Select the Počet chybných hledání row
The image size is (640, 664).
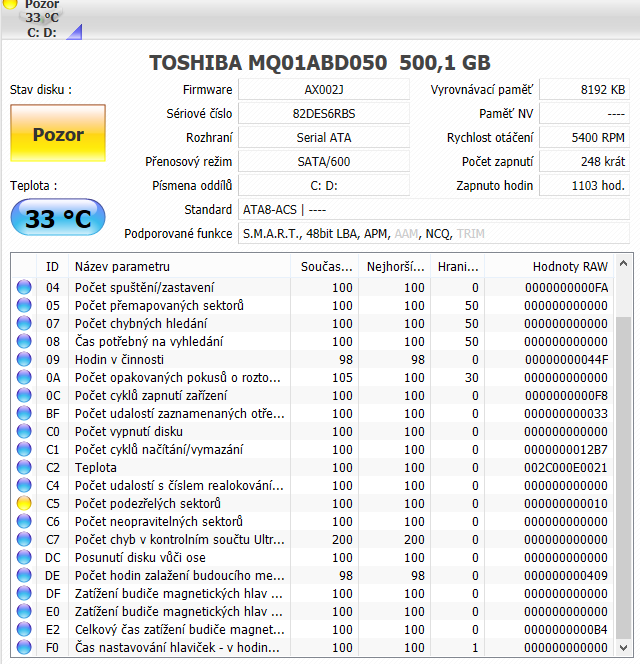tap(313, 323)
